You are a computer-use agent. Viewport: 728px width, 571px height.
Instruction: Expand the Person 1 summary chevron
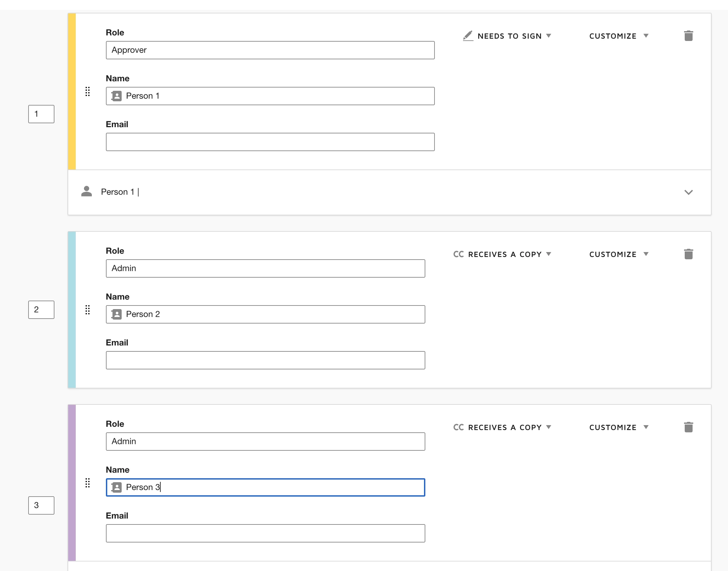click(688, 192)
